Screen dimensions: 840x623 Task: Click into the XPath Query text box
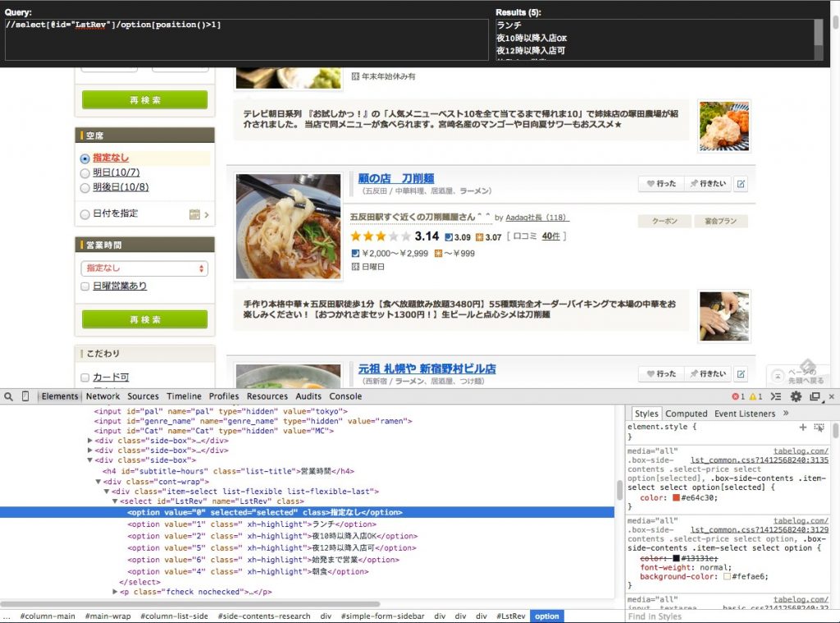coord(246,39)
